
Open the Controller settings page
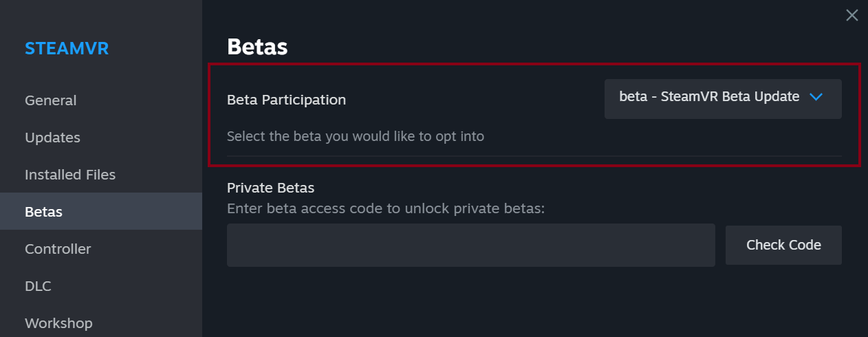click(x=58, y=249)
